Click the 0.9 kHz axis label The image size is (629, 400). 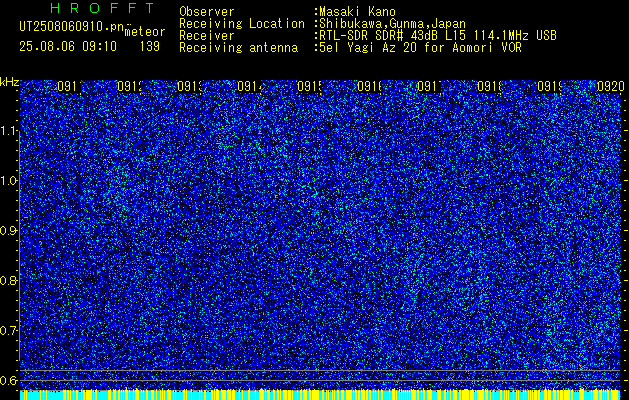click(10, 231)
